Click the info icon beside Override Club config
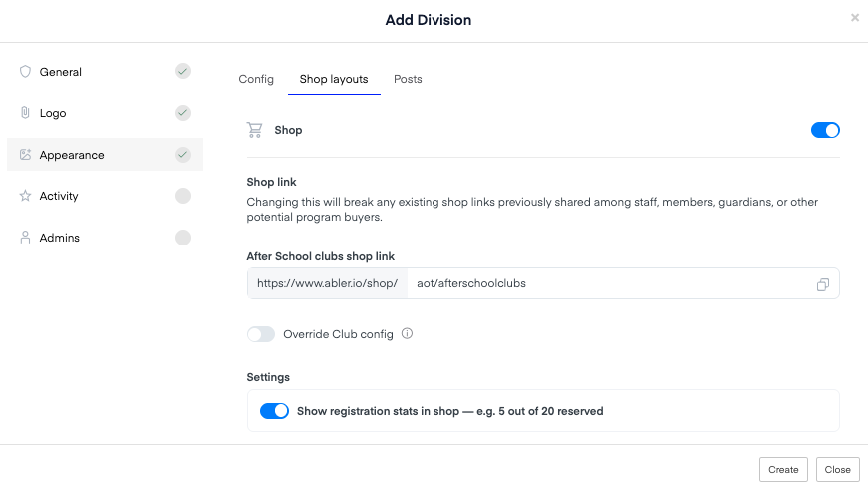868x489 pixels. 407,333
